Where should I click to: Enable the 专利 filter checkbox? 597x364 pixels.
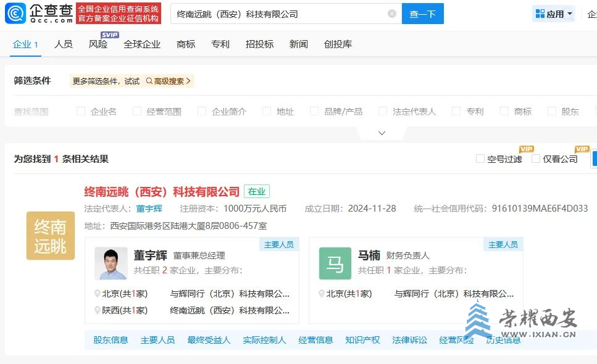click(456, 111)
